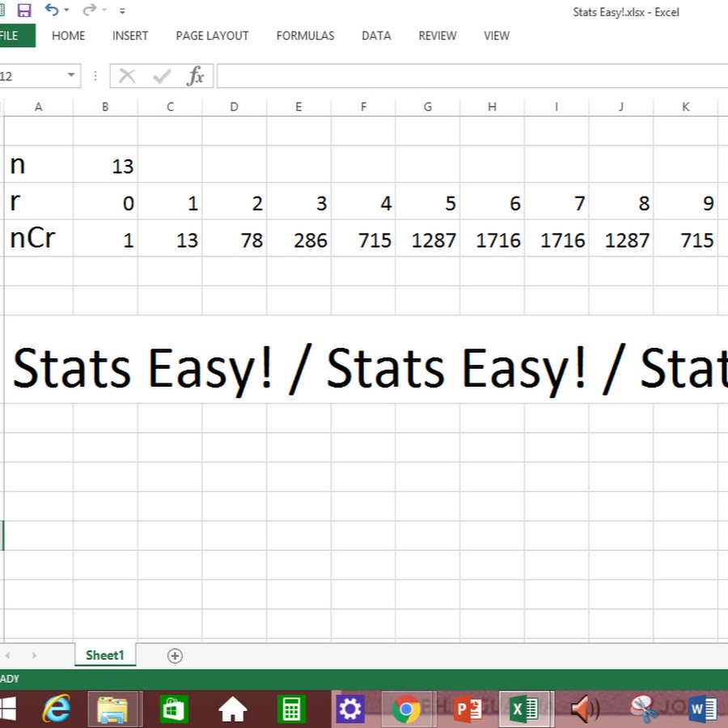Click the formula bar Enter checkmark icon
Screen dimensions: 728x728
pos(162,76)
